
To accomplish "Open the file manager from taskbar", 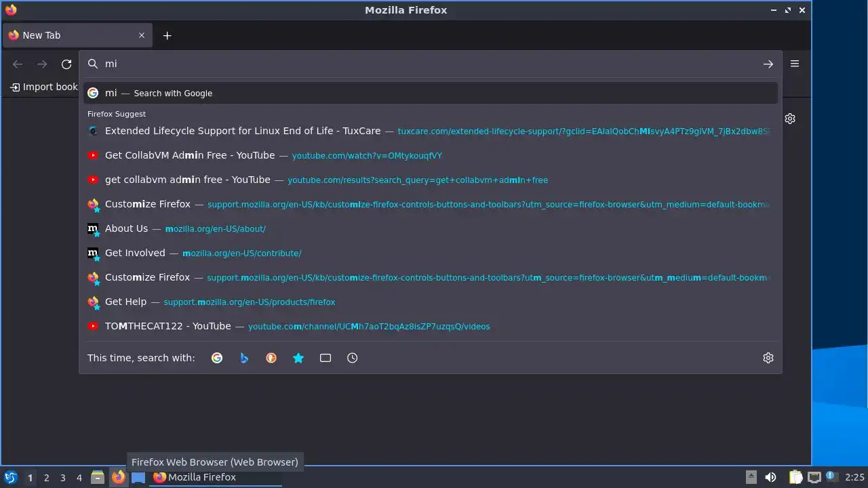I will tap(98, 477).
